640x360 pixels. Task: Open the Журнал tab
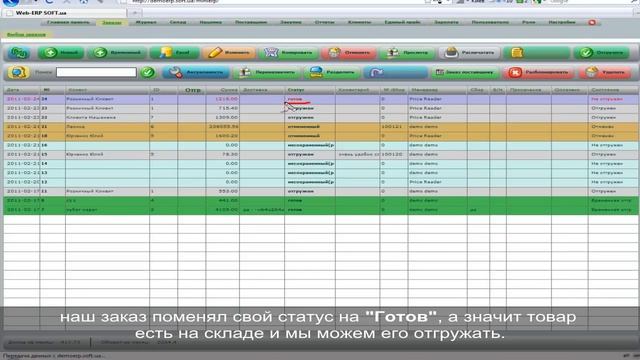tap(146, 22)
